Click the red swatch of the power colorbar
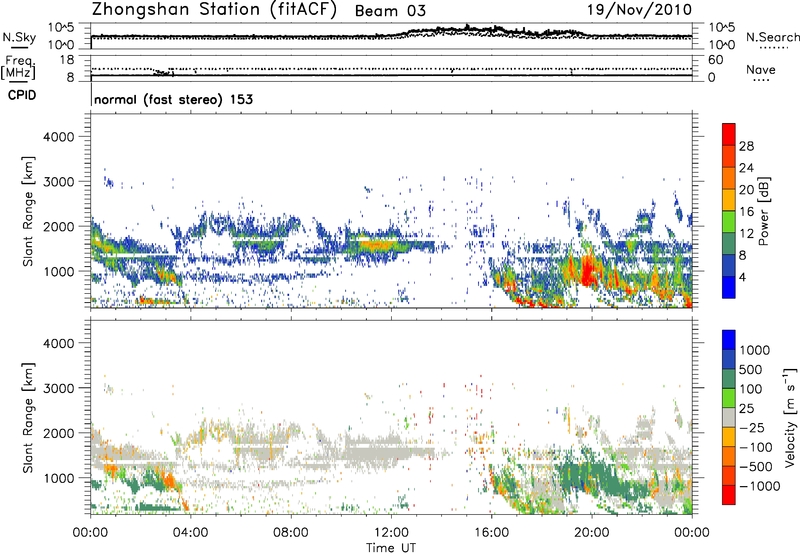The image size is (800, 554). click(x=729, y=135)
